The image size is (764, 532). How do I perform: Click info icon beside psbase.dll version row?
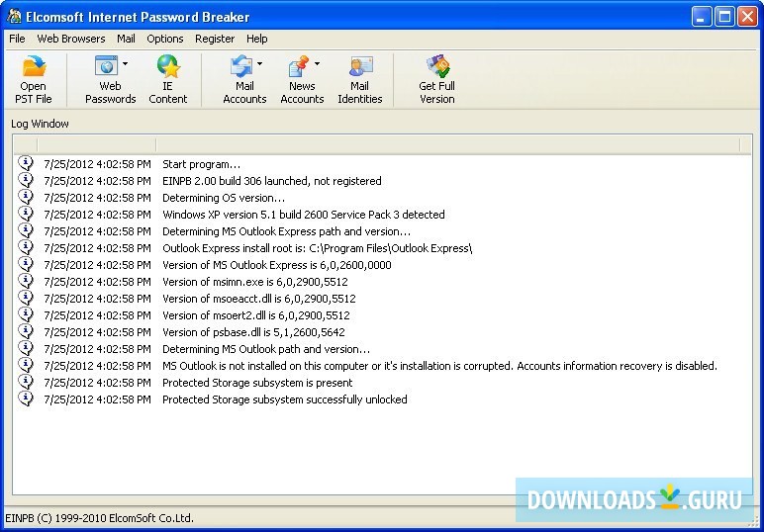[26, 331]
